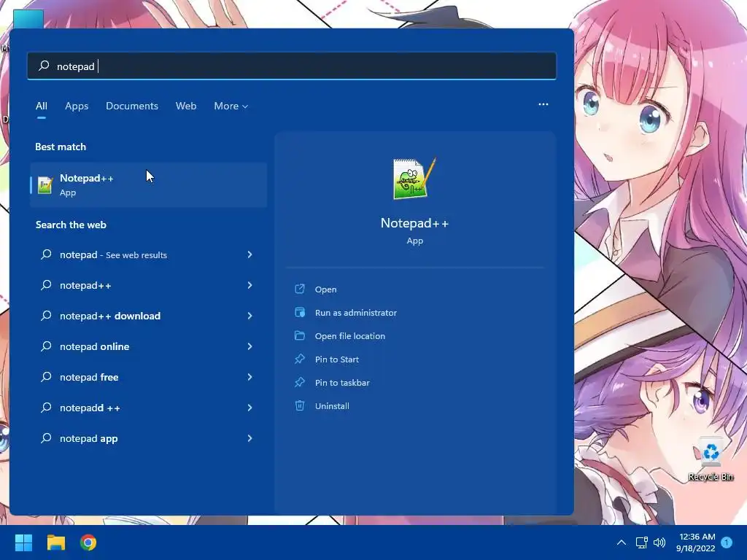The height and width of the screenshot is (560, 747).
Task: Switch to the Apps tab
Action: pos(77,106)
